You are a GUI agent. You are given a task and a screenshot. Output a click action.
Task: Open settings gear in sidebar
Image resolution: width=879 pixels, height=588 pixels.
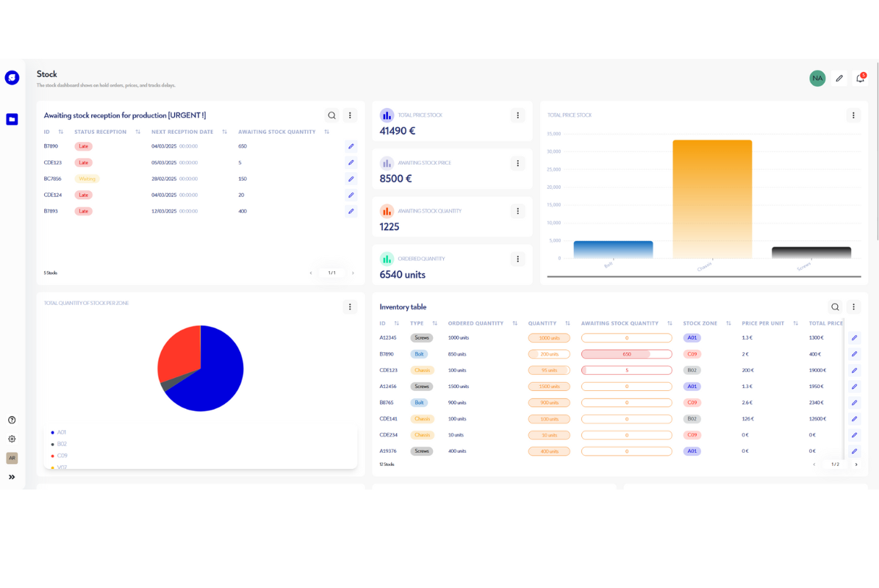tap(12, 439)
